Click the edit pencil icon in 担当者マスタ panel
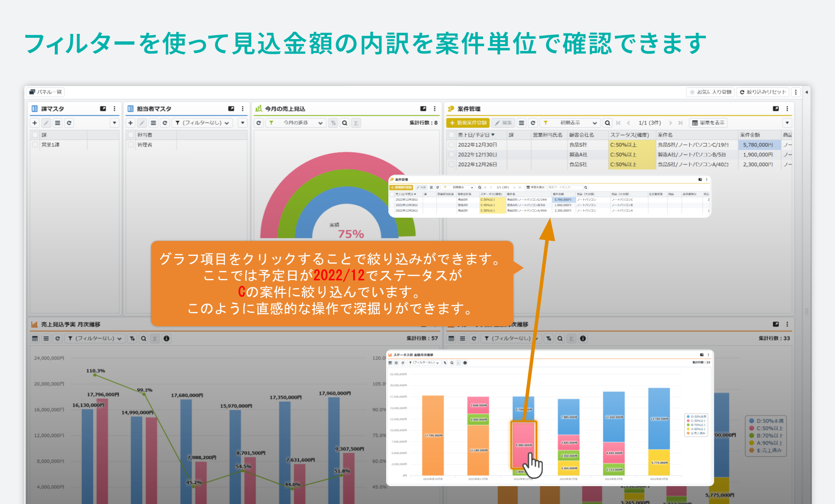This screenshot has height=504, width=835. pos(142,123)
